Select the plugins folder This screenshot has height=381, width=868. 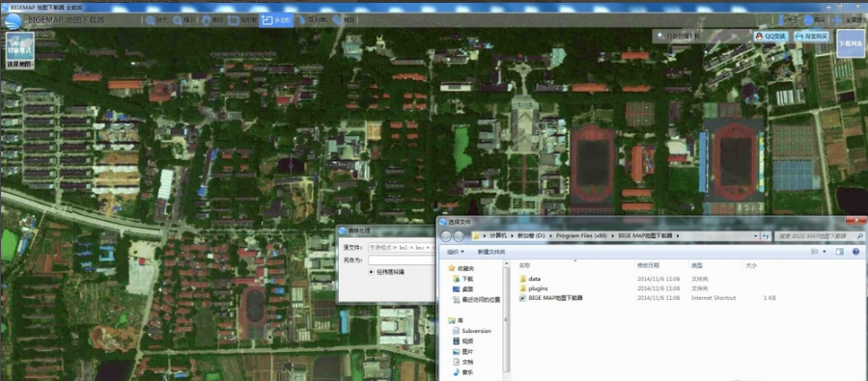pyautogui.click(x=533, y=288)
